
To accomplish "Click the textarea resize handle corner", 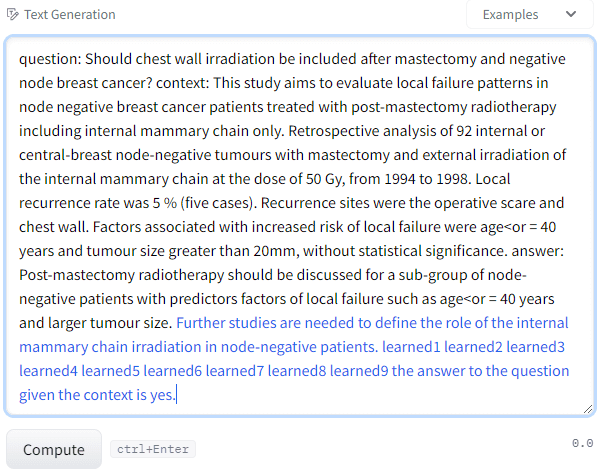I will [587, 409].
